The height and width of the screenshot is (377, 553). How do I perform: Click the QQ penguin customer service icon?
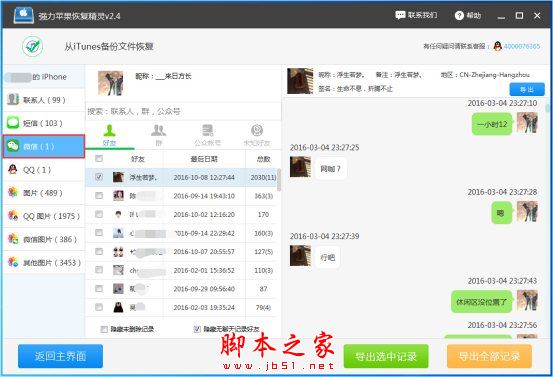click(x=498, y=46)
